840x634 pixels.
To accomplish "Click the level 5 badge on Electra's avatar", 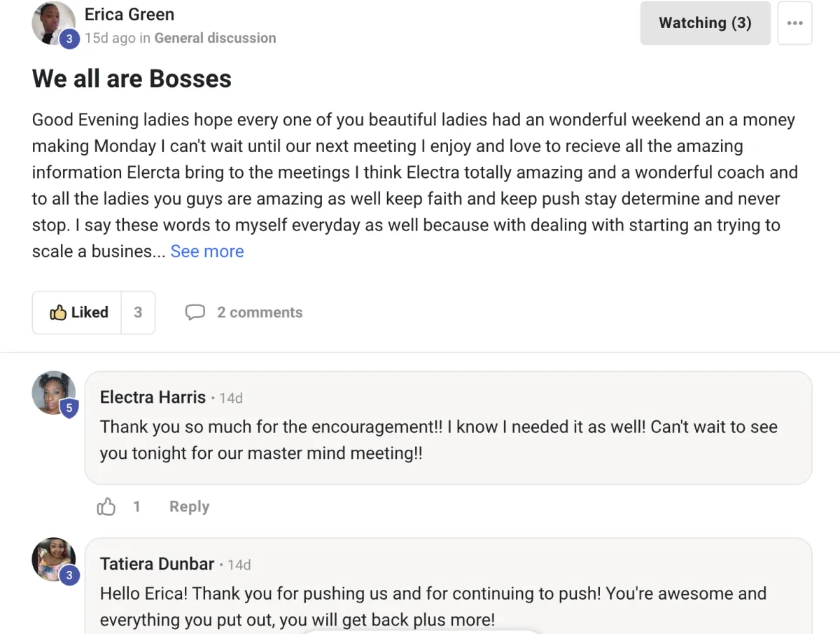I will click(69, 408).
